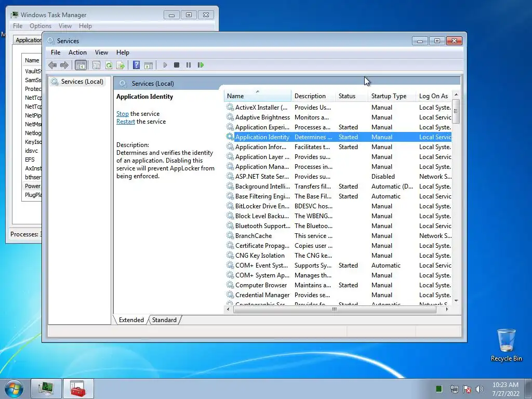Select the CNG Key Isolation service
Image resolution: width=532 pixels, height=399 pixels.
338,255
